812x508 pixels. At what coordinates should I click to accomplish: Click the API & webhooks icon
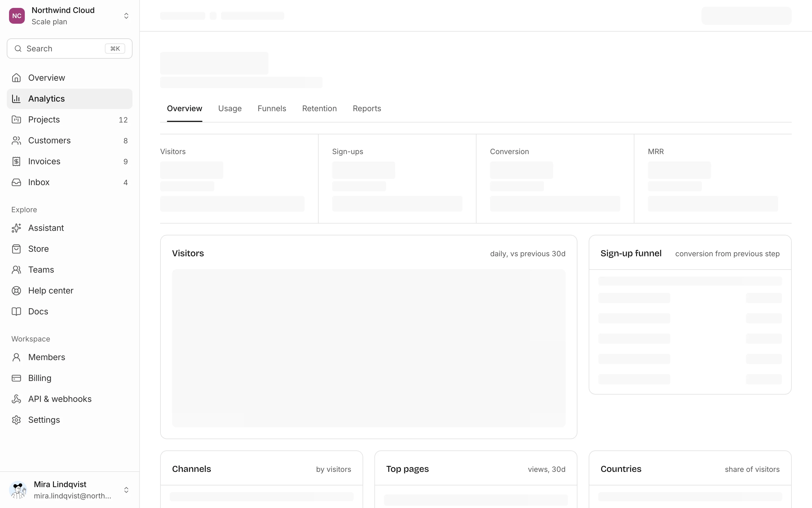coord(16,399)
